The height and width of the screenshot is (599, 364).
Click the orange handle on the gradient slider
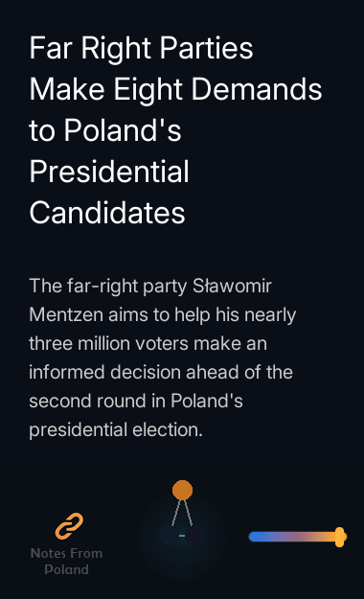coord(339,537)
